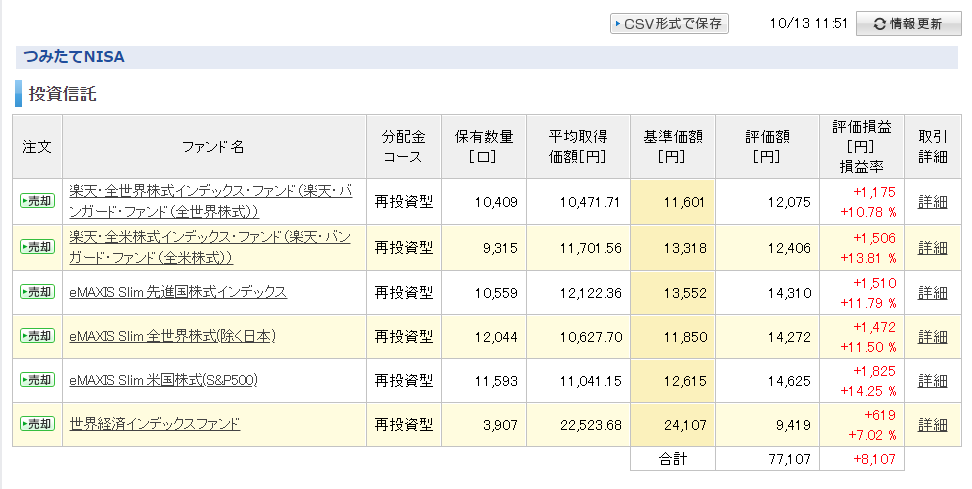The image size is (972, 489).
Task: Click the 平均取得価額 value 11,041.15
Action: coord(590,381)
